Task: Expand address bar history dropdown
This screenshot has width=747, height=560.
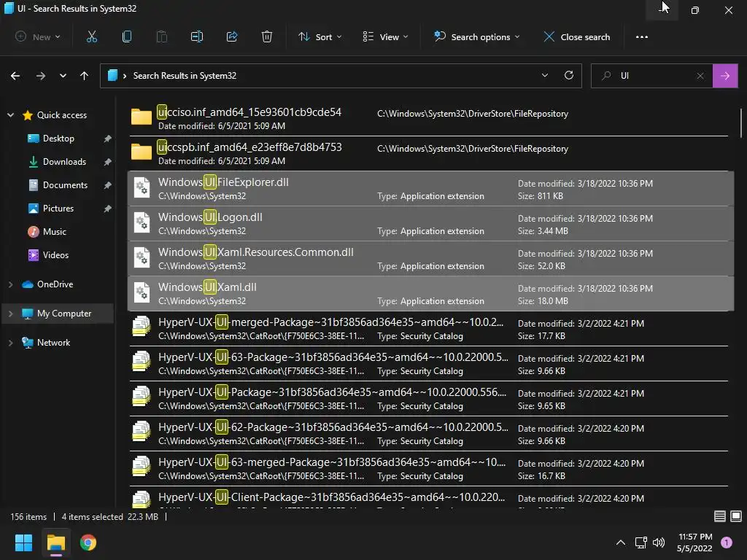Action: pos(544,75)
